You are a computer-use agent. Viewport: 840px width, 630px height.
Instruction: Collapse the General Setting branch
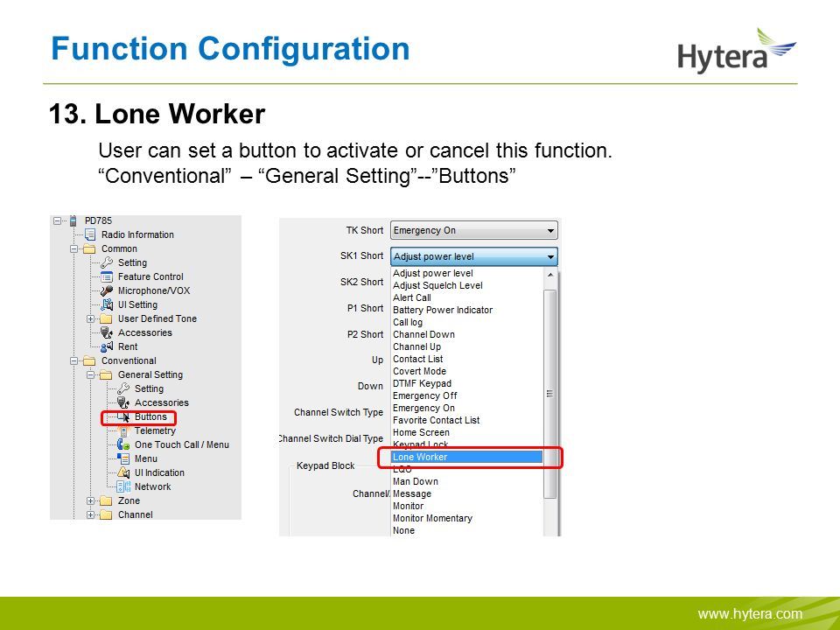pos(90,374)
